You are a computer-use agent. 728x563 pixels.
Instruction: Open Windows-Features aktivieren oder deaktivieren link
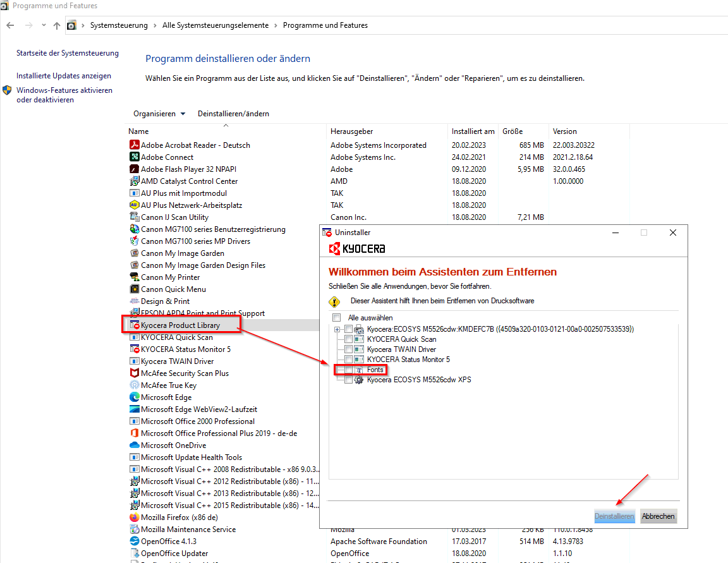pos(64,95)
